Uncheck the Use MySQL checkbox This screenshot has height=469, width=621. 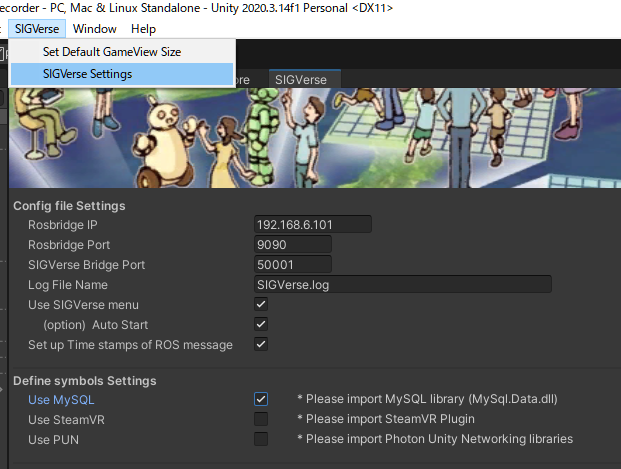tap(261, 399)
